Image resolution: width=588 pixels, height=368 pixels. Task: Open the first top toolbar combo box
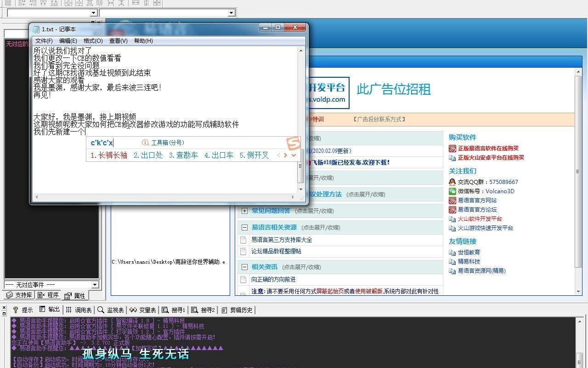(x=94, y=13)
